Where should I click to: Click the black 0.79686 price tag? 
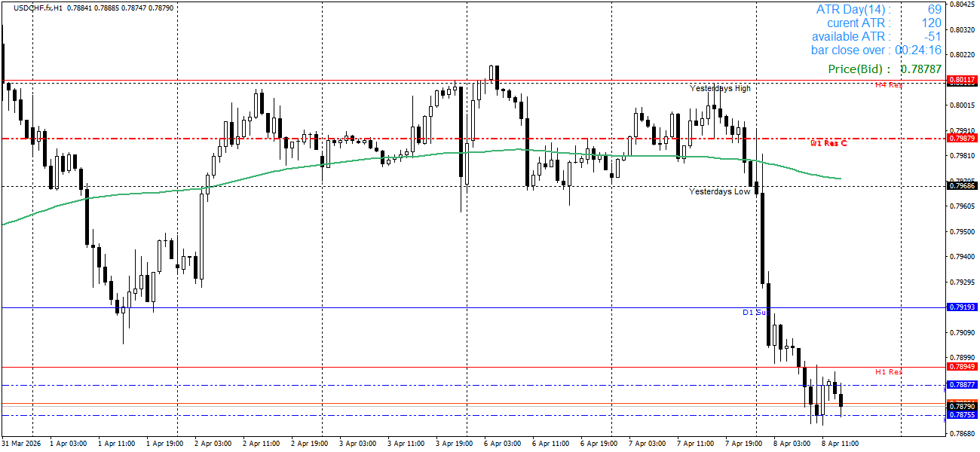[x=962, y=185]
